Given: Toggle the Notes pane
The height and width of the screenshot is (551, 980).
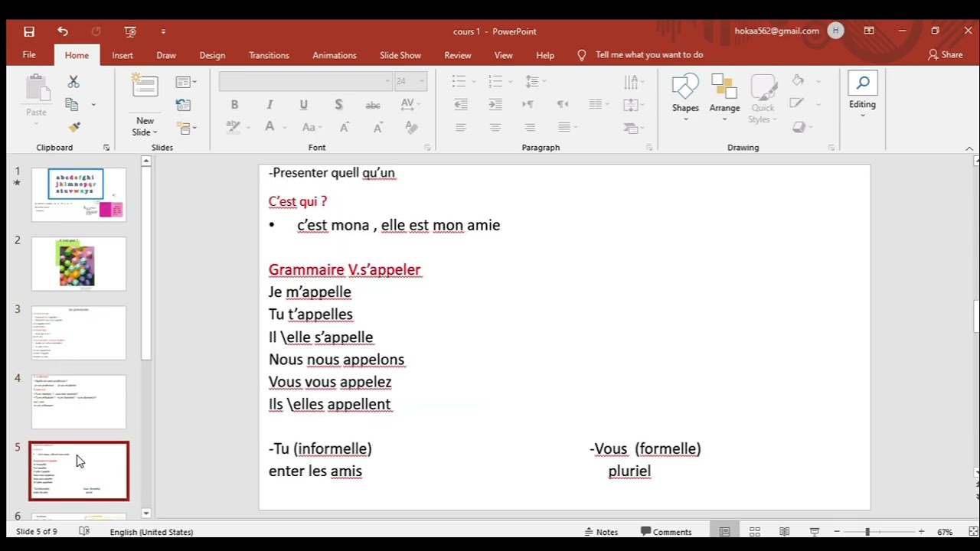Looking at the screenshot, I should pyautogui.click(x=601, y=532).
